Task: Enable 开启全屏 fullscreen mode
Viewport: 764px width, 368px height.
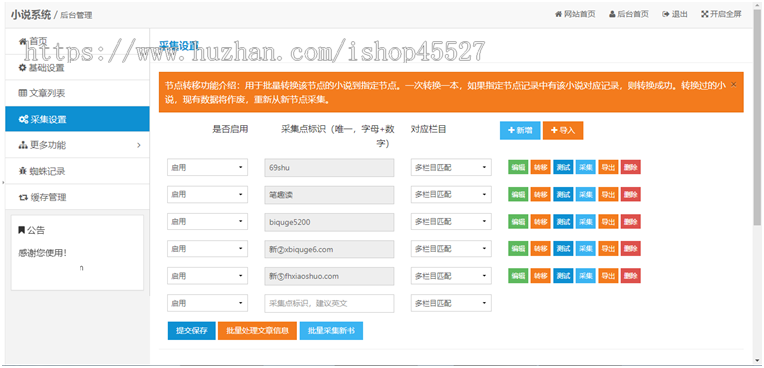Action: click(721, 14)
